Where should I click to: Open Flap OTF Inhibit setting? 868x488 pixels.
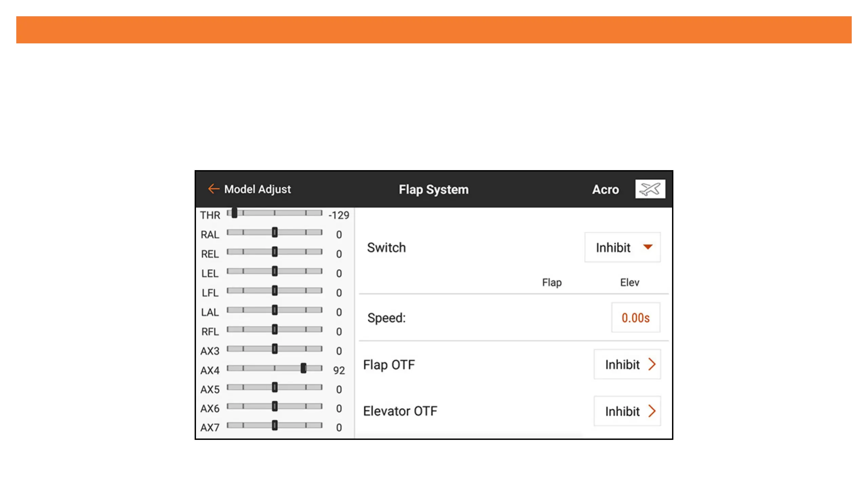pos(627,364)
